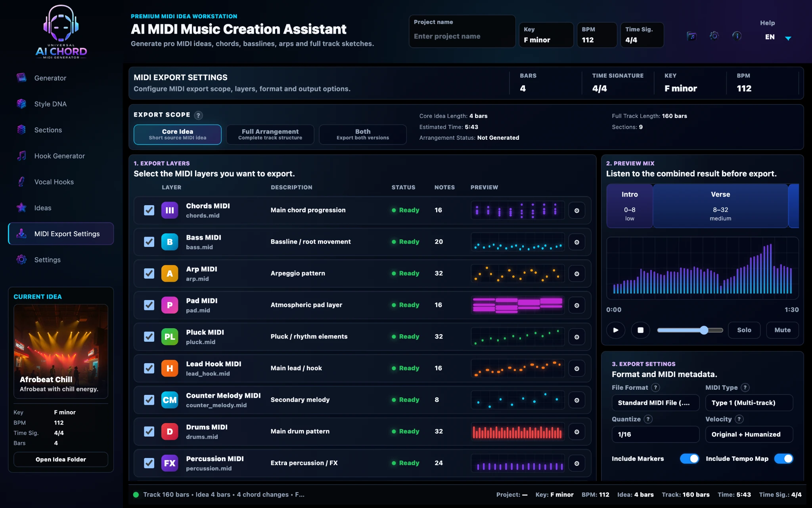
Task: Click the info icon in header
Action: (x=737, y=36)
